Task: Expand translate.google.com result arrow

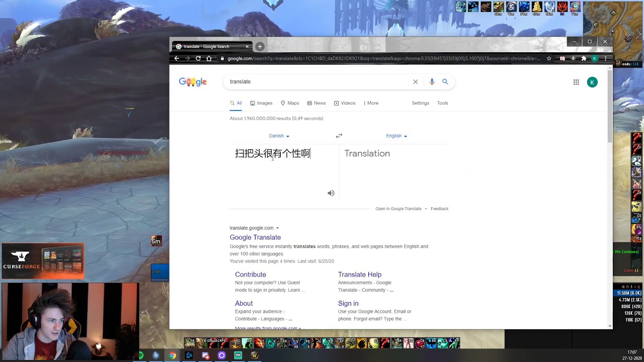Action: [277, 228]
